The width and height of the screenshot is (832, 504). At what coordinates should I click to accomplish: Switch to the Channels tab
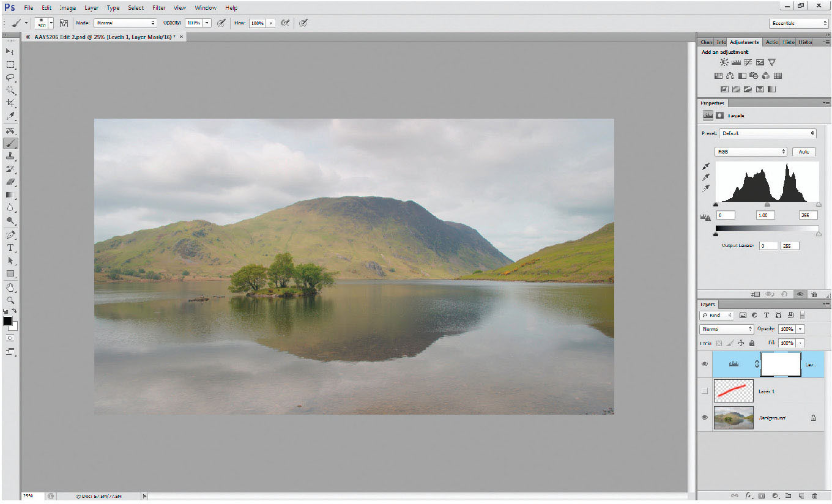707,42
